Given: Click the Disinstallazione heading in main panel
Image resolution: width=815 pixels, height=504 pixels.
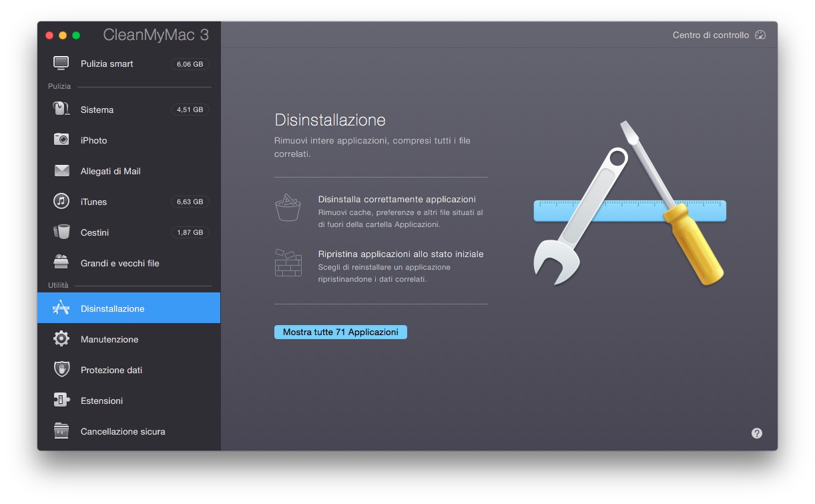Looking at the screenshot, I should (x=330, y=120).
